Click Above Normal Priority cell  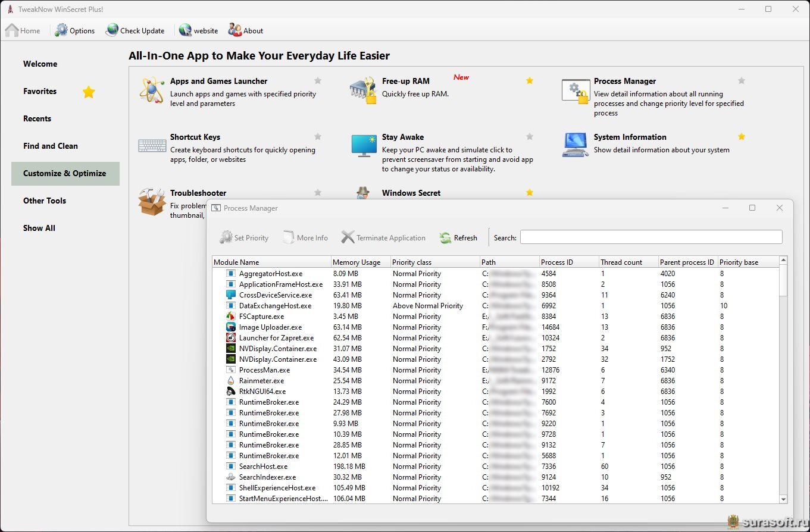pyautogui.click(x=428, y=306)
